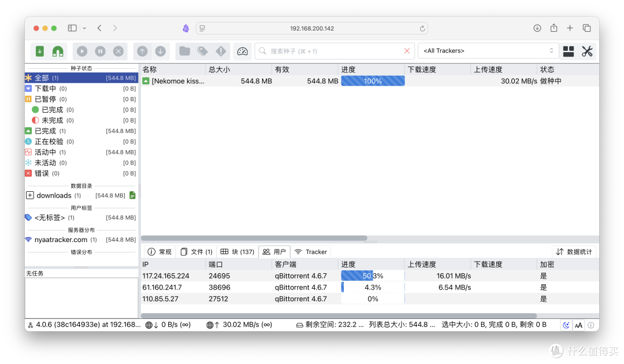The height and width of the screenshot is (364, 624).
Task: Pause selected torrent with pause icon
Action: point(101,51)
